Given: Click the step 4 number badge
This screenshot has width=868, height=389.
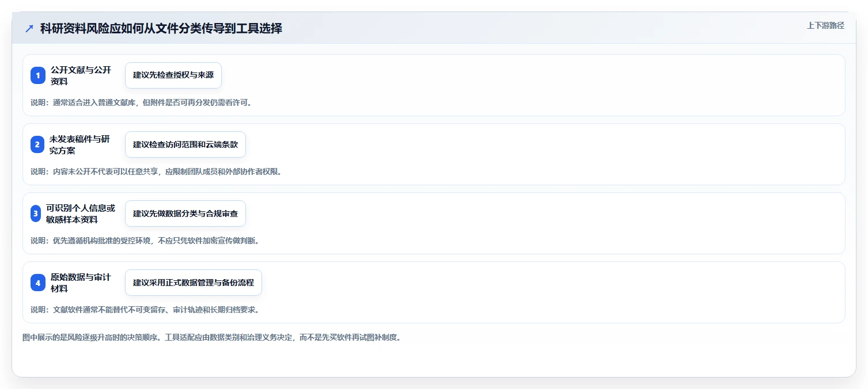Looking at the screenshot, I should point(38,283).
